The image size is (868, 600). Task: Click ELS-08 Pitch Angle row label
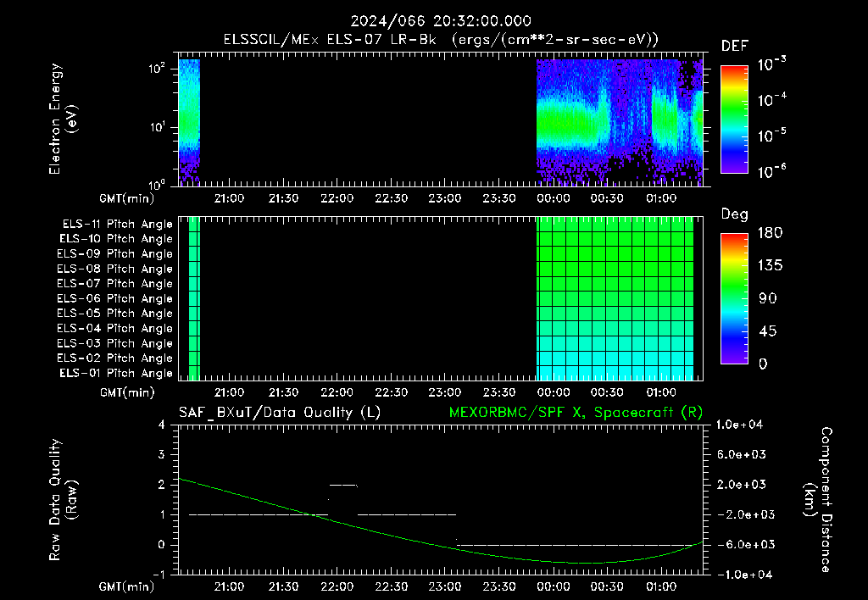pos(114,269)
